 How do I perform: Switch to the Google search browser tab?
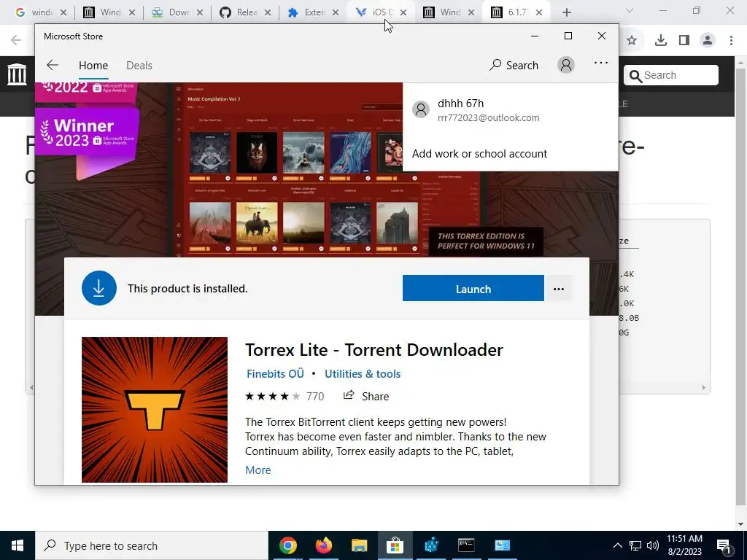pos(40,12)
